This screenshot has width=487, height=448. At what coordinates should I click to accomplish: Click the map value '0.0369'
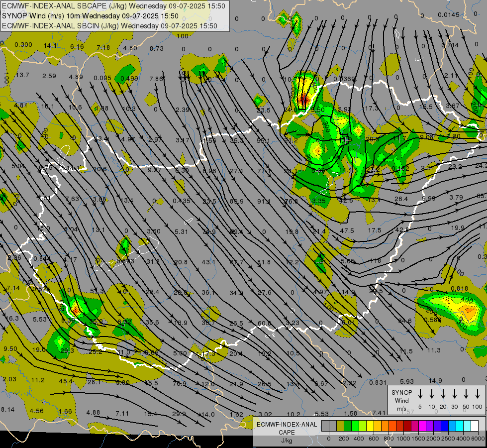pyautogui.click(x=344, y=79)
